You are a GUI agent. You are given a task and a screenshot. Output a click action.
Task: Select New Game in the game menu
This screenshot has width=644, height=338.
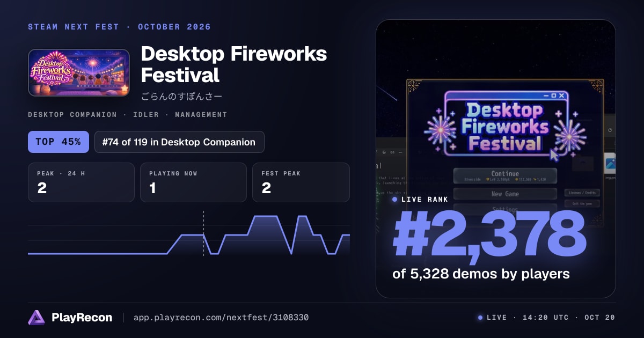tap(505, 194)
